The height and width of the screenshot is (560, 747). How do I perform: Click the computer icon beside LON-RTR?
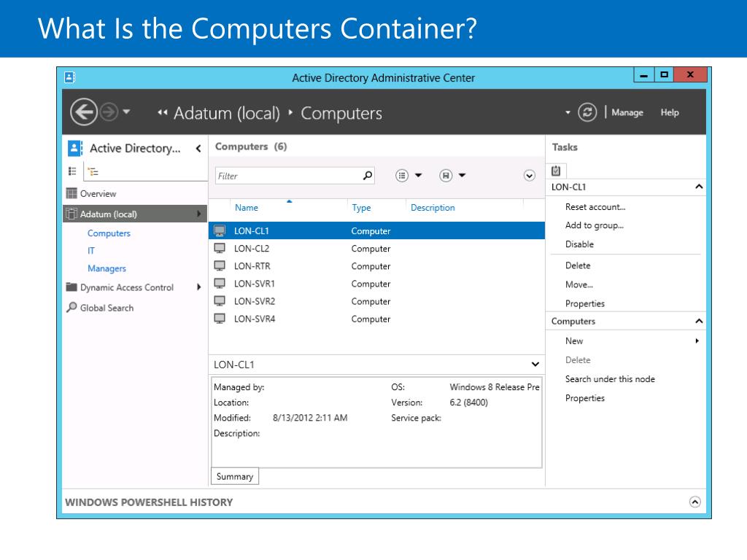click(x=220, y=266)
